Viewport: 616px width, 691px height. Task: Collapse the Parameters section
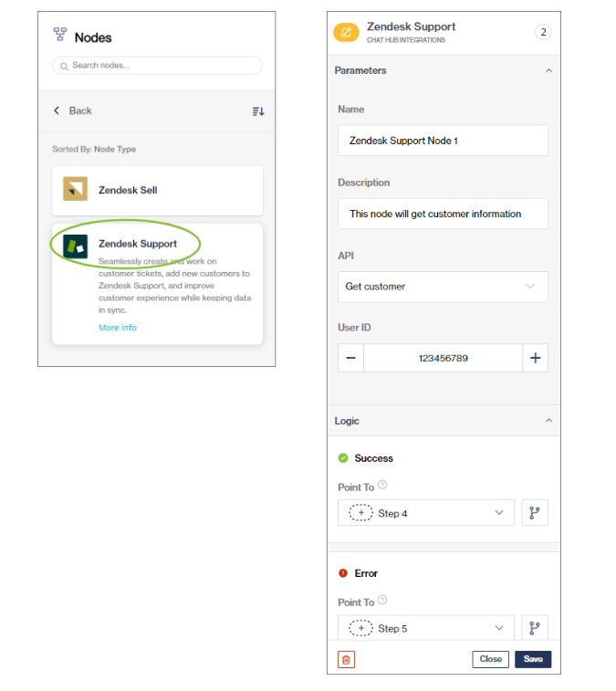pos(548,70)
